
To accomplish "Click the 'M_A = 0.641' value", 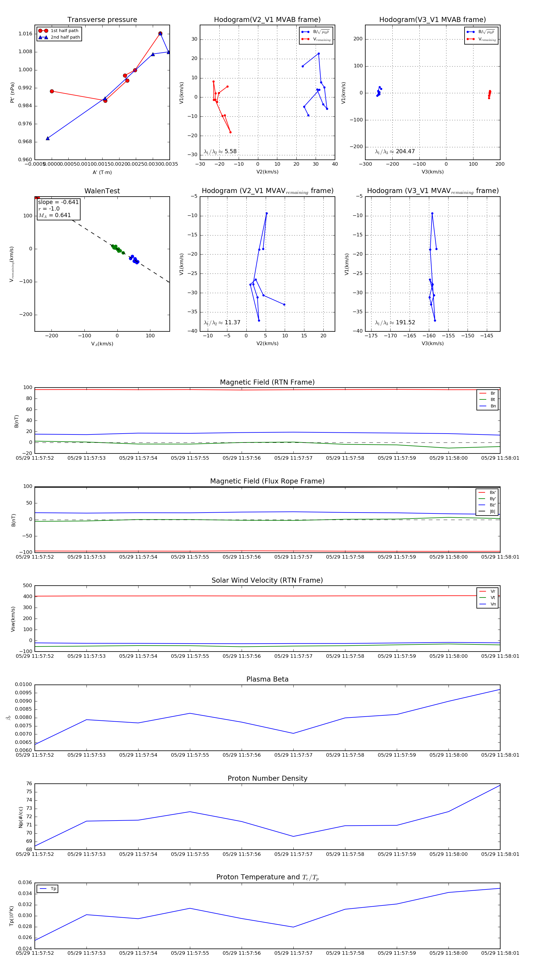I will (x=54, y=215).
